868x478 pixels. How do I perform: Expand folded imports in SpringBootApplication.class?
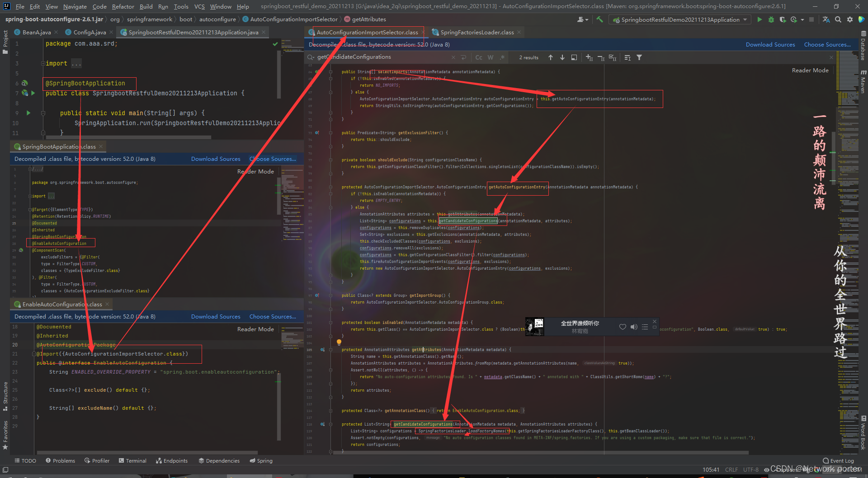click(x=30, y=196)
